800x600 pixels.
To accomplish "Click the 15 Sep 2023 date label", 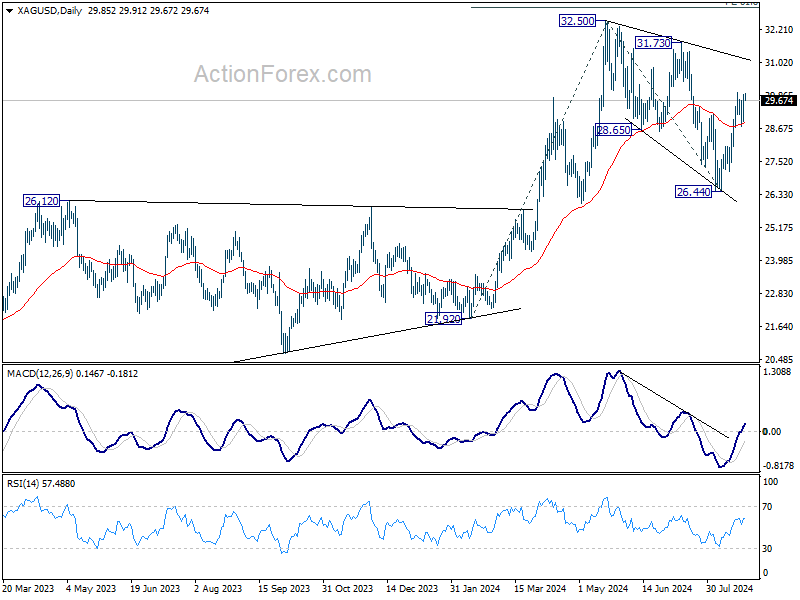I will pyautogui.click(x=284, y=588).
